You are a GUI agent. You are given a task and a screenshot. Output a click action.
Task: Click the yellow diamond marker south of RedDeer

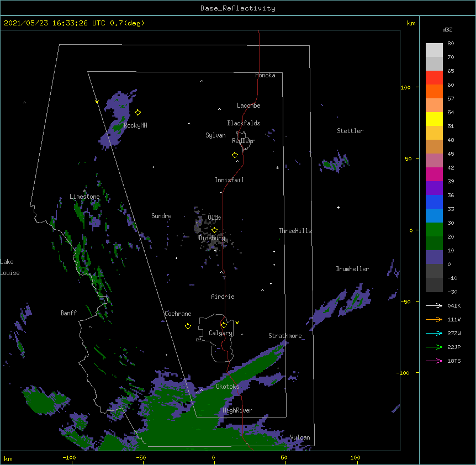click(235, 155)
